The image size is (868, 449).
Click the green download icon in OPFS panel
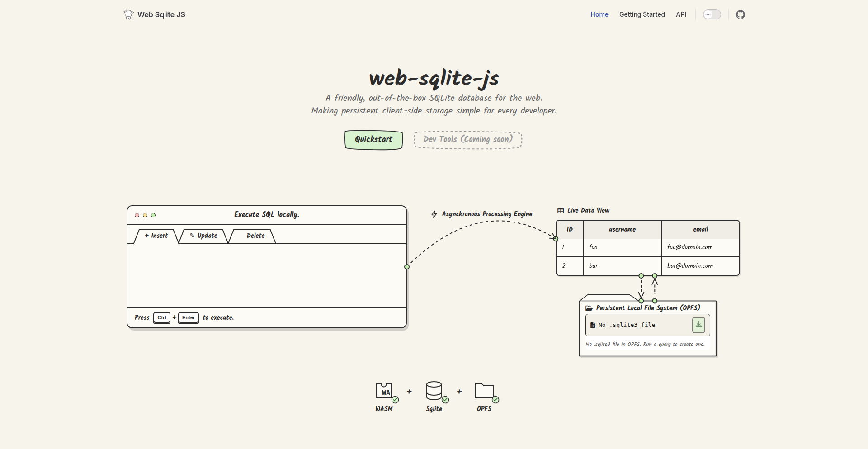tap(698, 325)
